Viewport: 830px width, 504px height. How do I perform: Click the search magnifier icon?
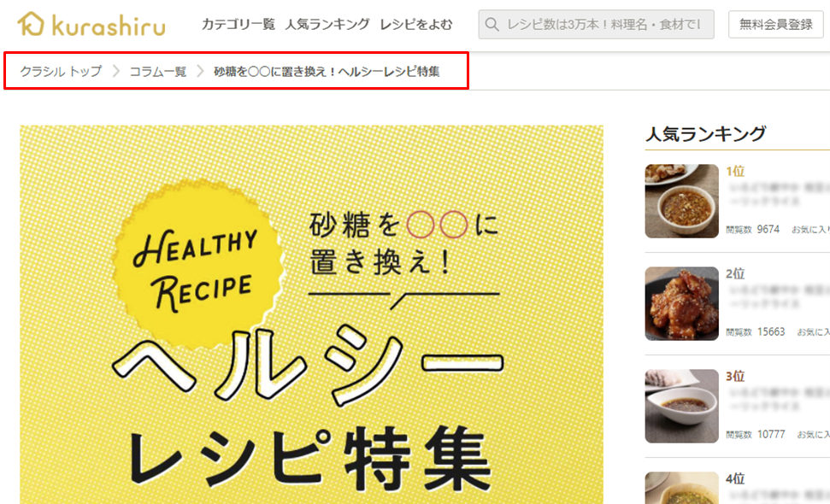492,24
